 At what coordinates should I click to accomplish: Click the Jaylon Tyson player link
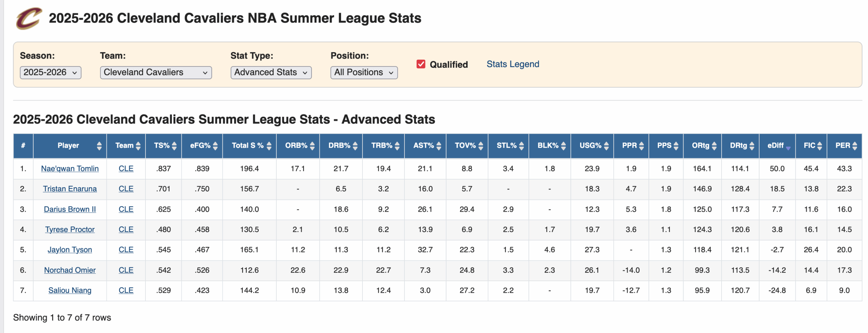70,250
